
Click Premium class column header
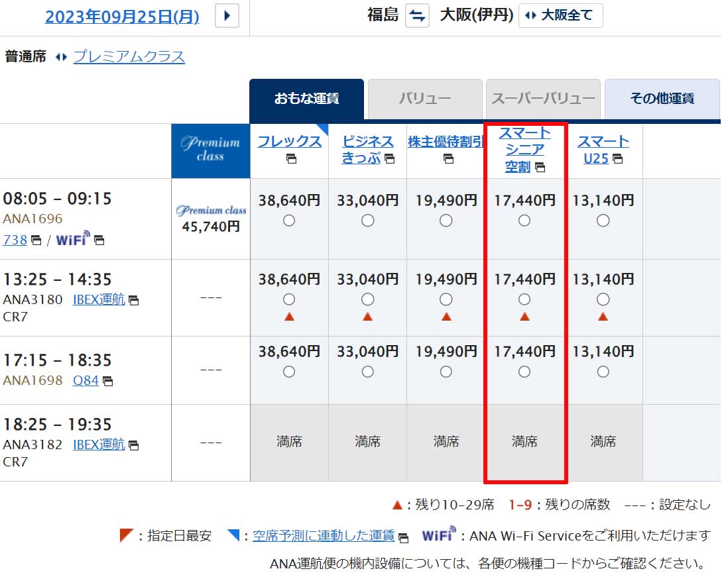coord(211,151)
